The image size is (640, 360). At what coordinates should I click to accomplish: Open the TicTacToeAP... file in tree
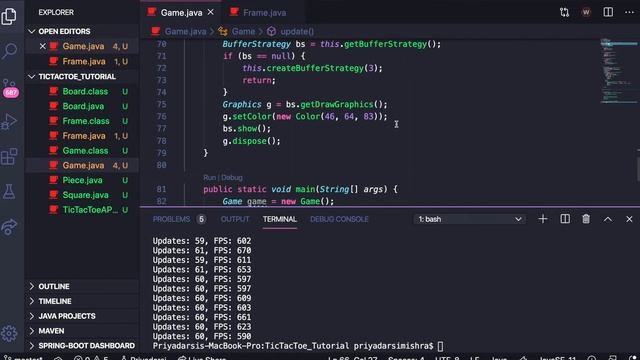coord(82,210)
